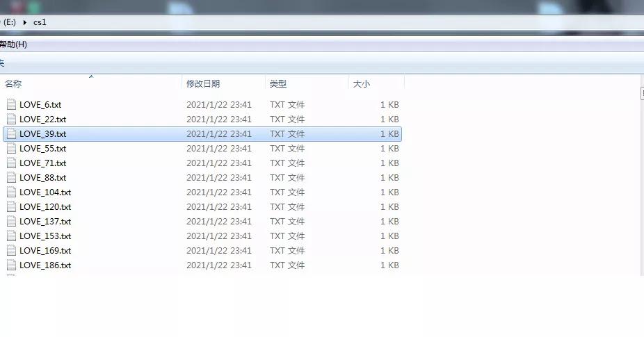
Task: Click the LOVE_153.txt file icon
Action: click(x=12, y=236)
